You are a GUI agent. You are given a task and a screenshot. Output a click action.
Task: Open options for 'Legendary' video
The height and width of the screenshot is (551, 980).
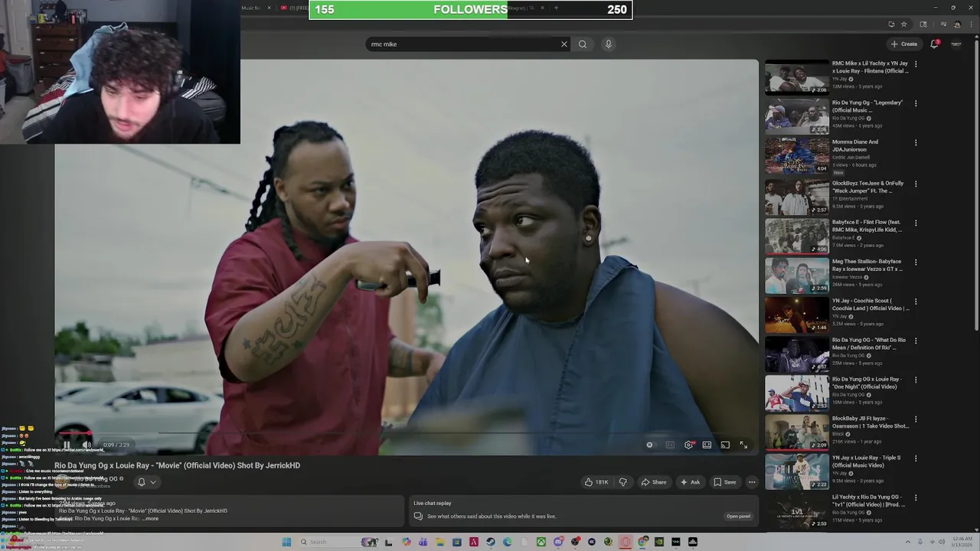click(916, 103)
